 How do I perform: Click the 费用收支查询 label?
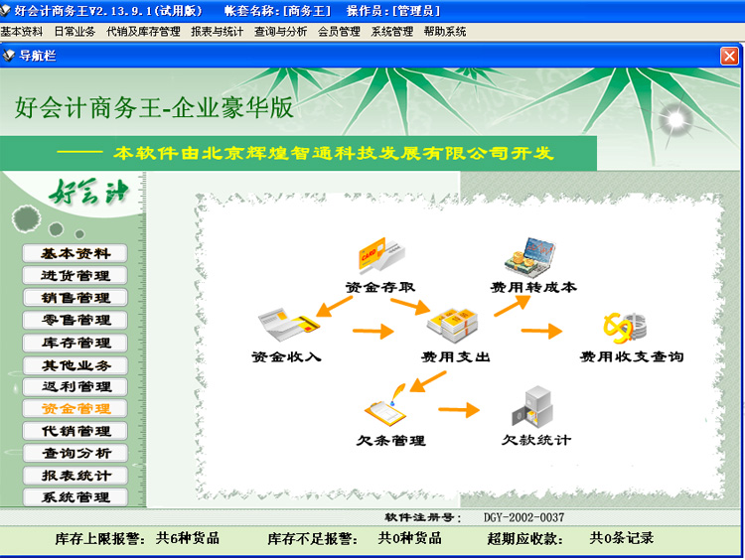point(632,356)
